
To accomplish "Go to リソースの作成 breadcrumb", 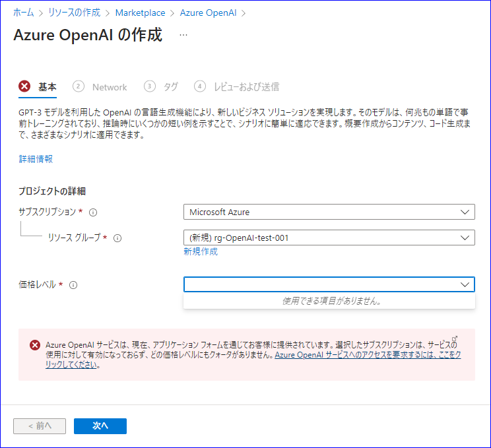I will 74,13.
